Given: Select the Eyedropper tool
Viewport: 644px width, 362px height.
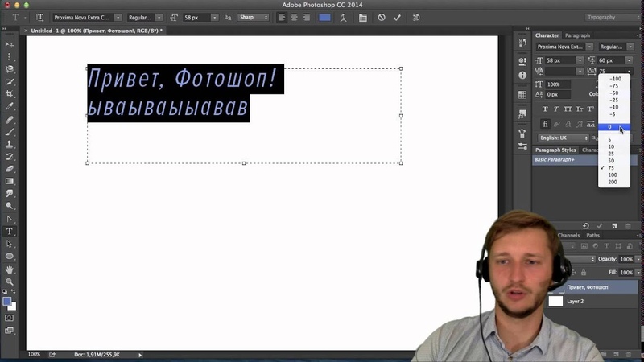Looking at the screenshot, I should tap(10, 106).
